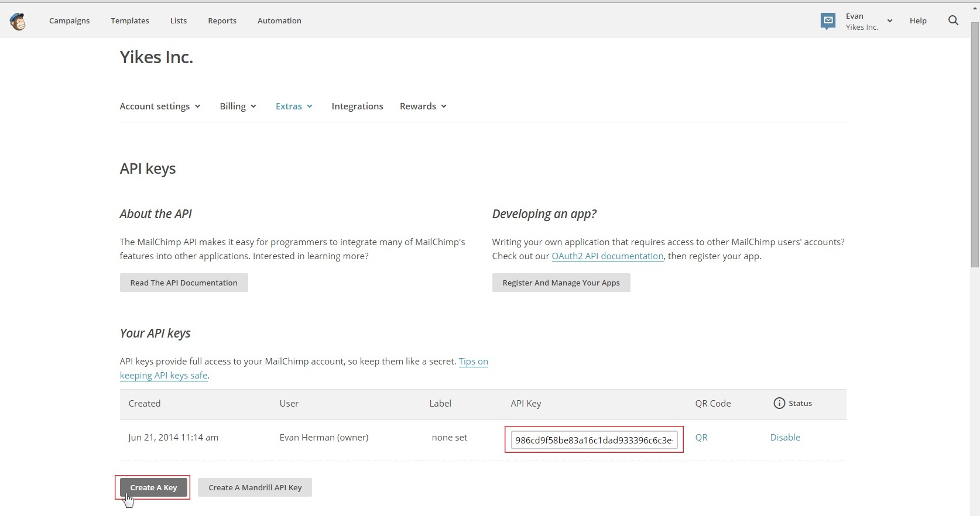Click Read The API Documentation button
Image resolution: width=980 pixels, height=516 pixels.
(x=184, y=283)
